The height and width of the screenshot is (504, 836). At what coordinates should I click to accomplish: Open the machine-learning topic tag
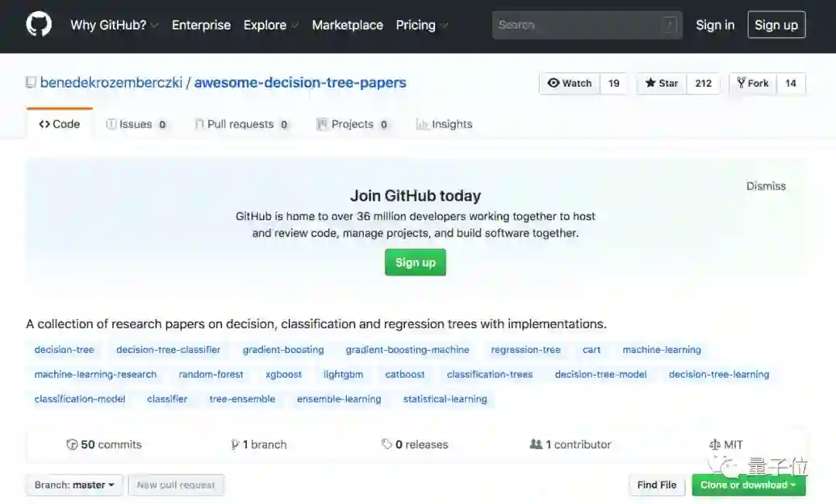(662, 350)
